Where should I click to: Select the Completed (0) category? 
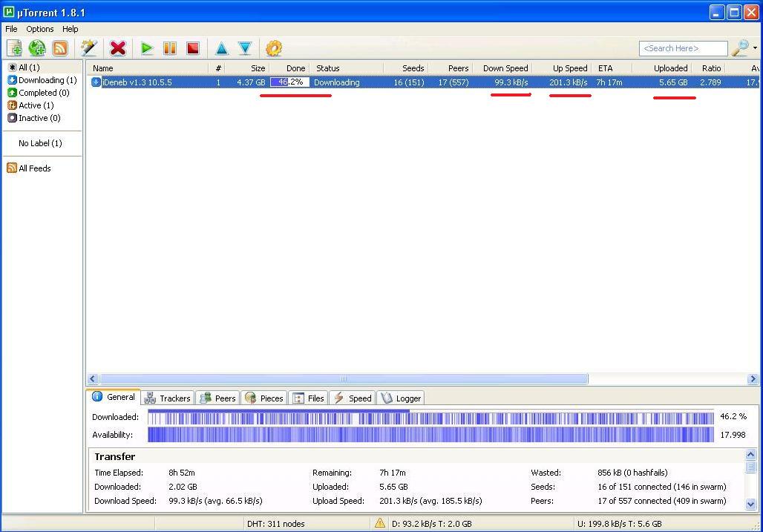coord(39,93)
